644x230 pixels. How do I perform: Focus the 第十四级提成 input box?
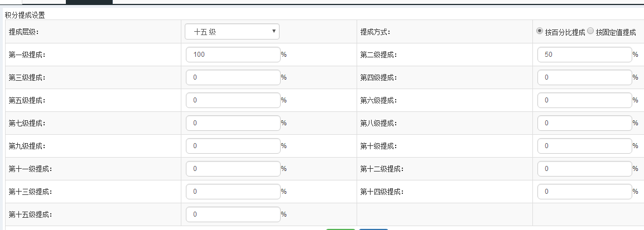[x=584, y=192]
